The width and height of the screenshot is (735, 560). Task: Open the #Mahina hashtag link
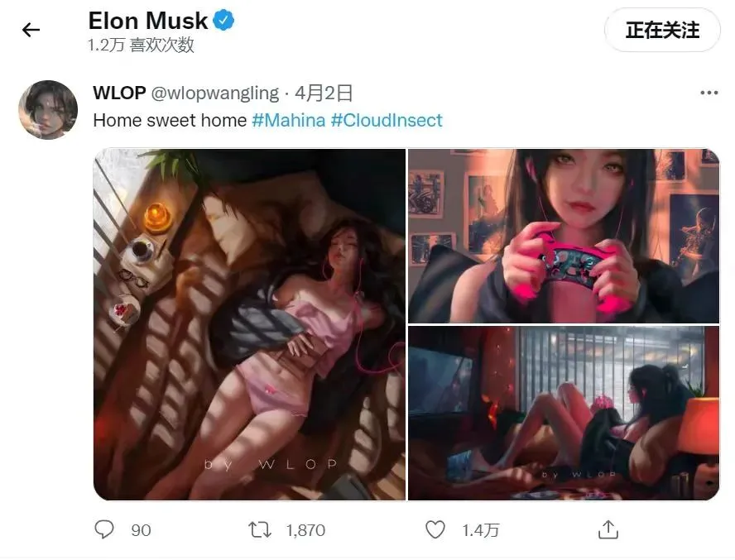click(x=289, y=121)
